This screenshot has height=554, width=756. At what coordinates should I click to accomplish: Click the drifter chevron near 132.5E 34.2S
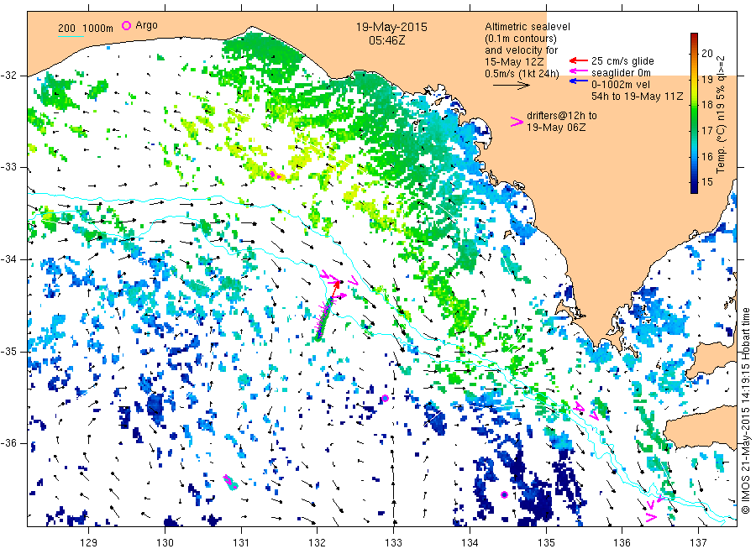pyautogui.click(x=354, y=280)
